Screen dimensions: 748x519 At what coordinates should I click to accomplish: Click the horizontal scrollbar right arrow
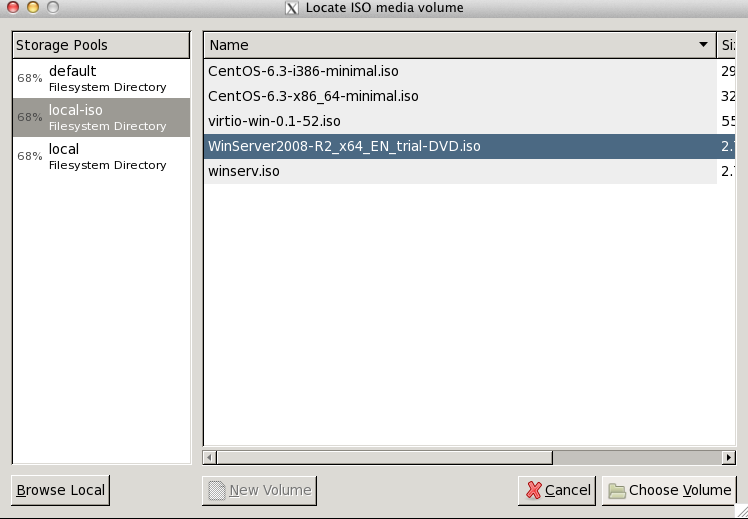click(x=728, y=457)
